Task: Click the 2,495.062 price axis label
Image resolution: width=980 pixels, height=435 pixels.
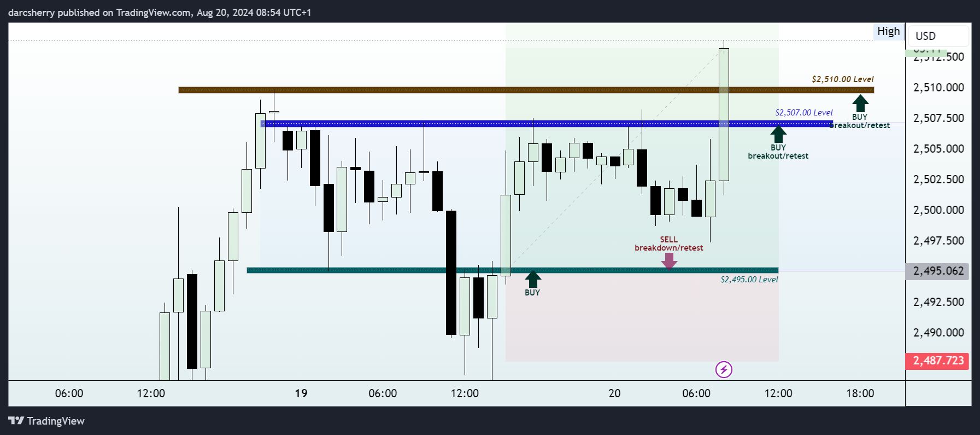Action: (938, 271)
